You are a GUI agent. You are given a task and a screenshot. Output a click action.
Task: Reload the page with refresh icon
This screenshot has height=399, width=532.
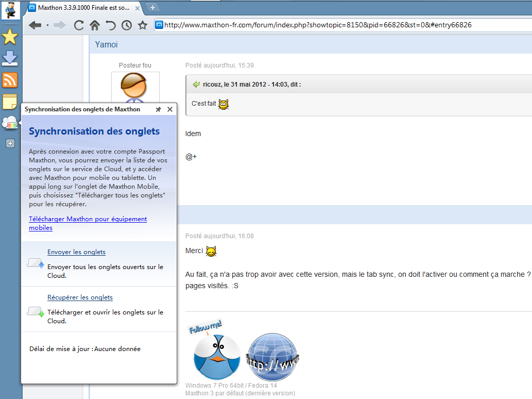(79, 25)
